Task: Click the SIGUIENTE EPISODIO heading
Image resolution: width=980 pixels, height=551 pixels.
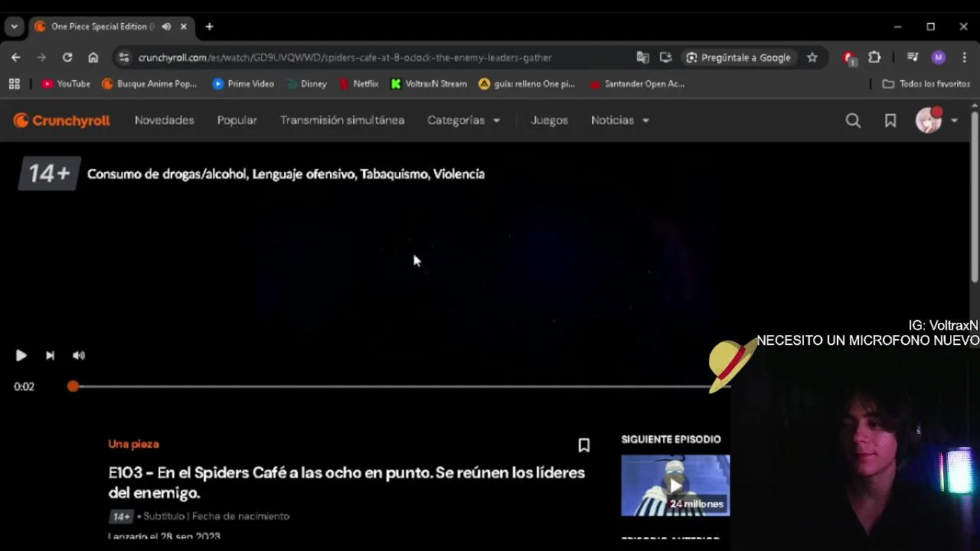Action: pyautogui.click(x=671, y=439)
